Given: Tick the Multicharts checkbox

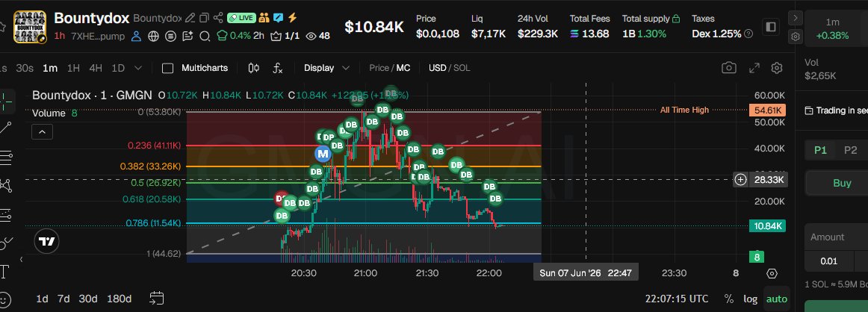Looking at the screenshot, I should pos(168,68).
